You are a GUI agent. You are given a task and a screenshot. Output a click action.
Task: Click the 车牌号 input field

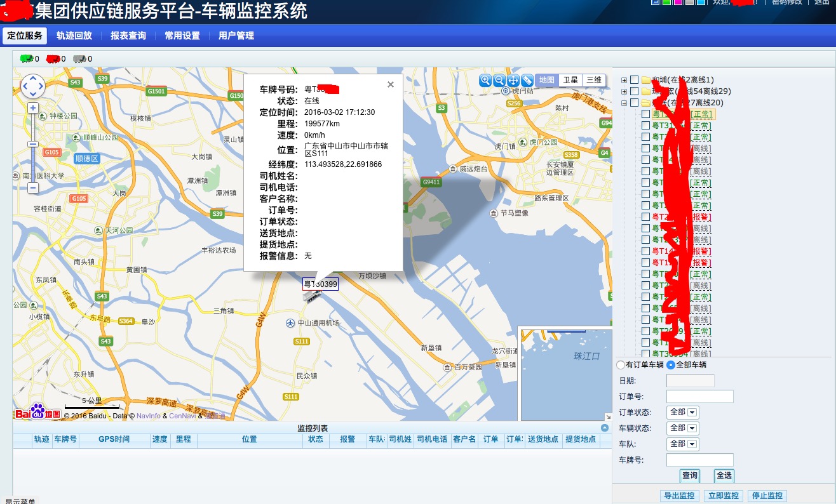(x=699, y=460)
